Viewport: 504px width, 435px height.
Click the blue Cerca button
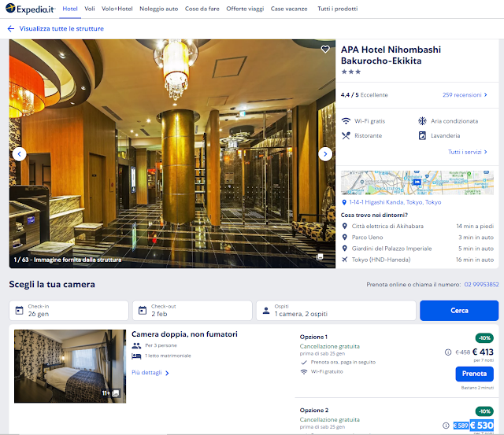(x=459, y=311)
